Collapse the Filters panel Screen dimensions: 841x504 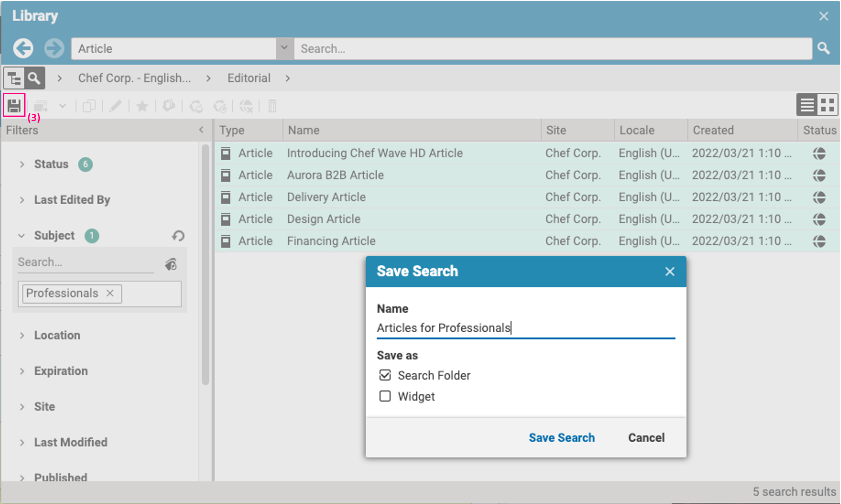(201, 130)
